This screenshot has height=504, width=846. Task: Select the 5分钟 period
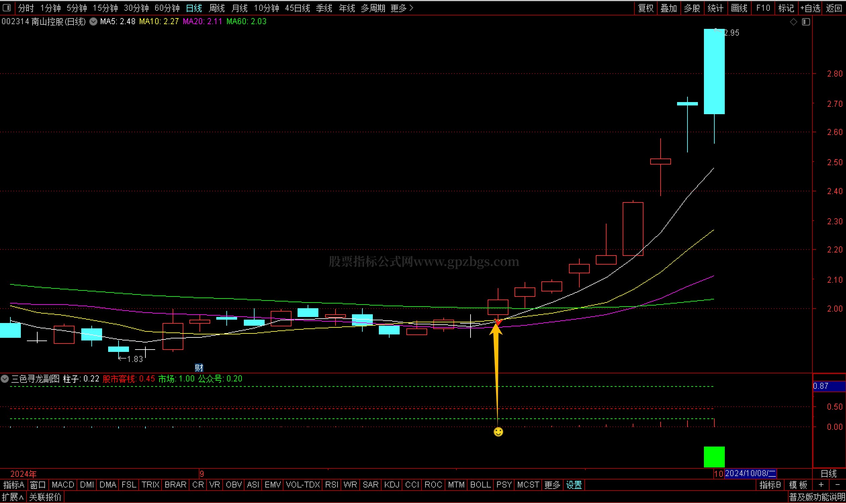pyautogui.click(x=77, y=8)
